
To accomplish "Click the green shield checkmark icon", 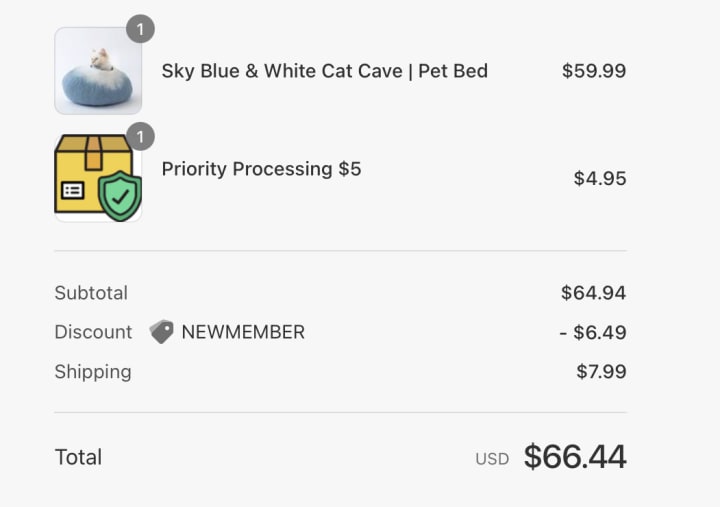I will point(121,195).
